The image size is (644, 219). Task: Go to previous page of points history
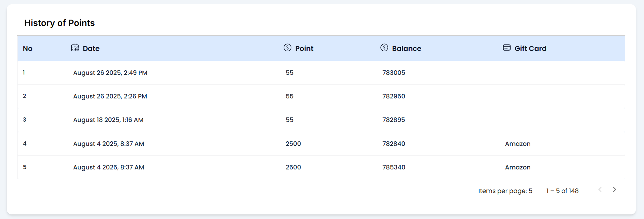(x=600, y=190)
